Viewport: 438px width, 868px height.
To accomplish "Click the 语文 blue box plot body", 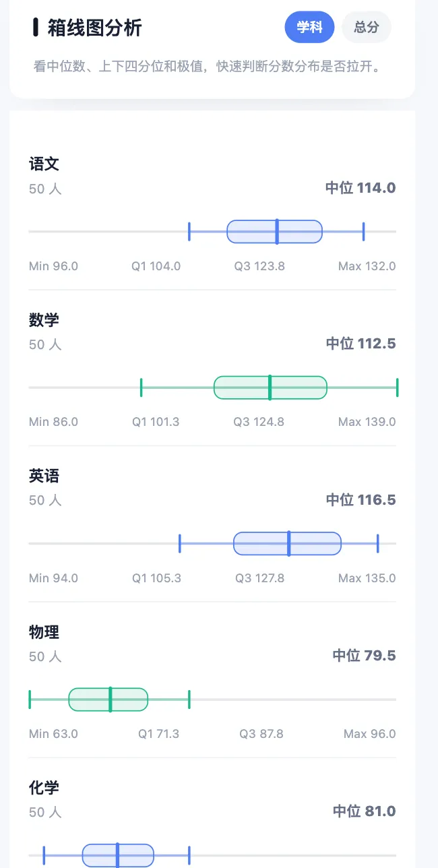I will tap(274, 231).
